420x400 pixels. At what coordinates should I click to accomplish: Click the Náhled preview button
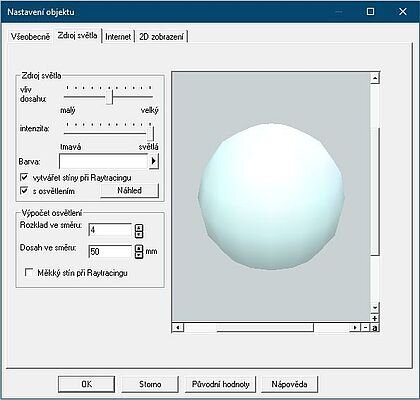click(x=130, y=190)
